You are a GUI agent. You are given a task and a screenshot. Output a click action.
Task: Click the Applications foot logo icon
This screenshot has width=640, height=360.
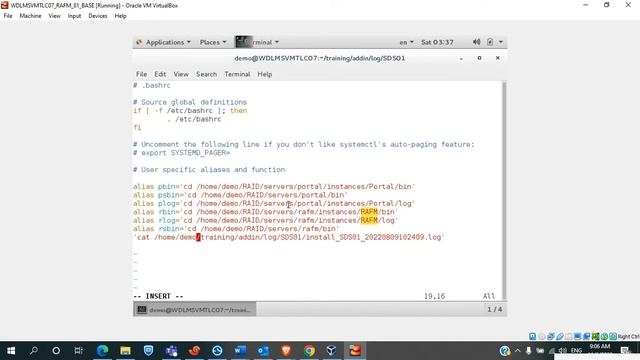click(x=139, y=42)
